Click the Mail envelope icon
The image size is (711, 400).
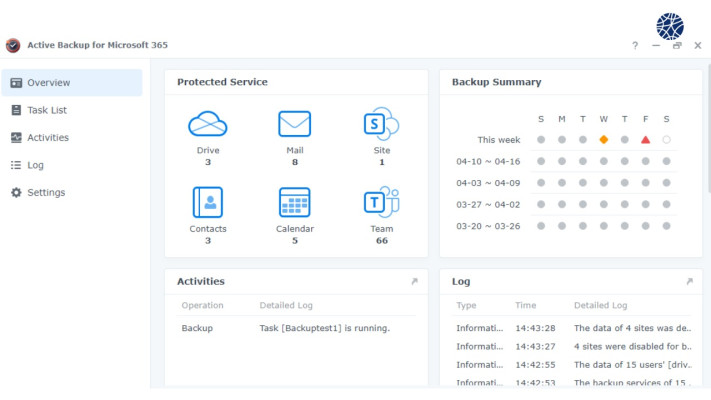[295, 123]
